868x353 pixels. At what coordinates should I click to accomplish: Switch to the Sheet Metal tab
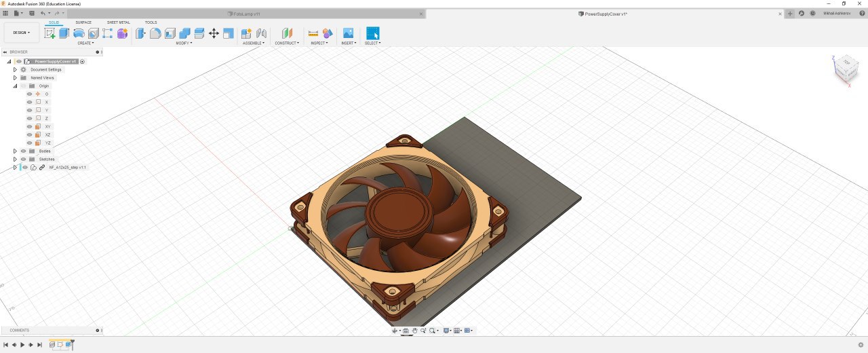tap(118, 22)
